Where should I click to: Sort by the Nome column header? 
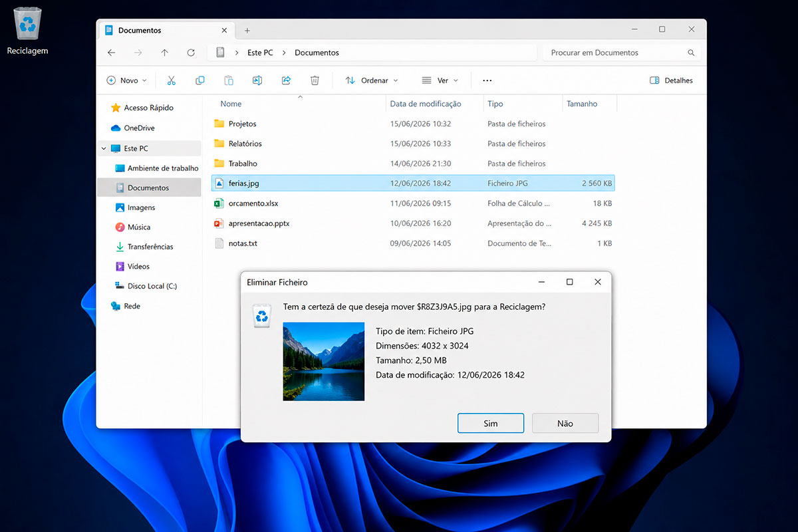point(231,104)
